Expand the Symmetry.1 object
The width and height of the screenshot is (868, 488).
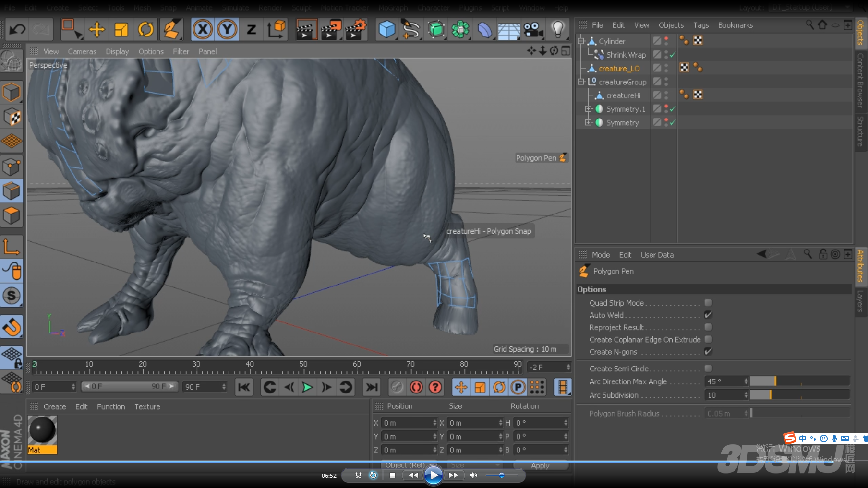pyautogui.click(x=588, y=109)
